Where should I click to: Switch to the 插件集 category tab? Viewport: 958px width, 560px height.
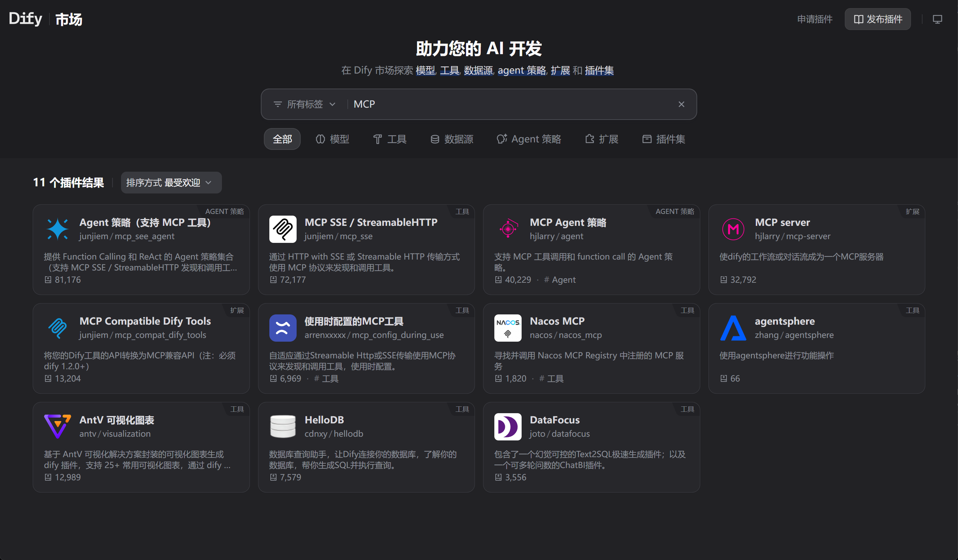coord(664,139)
